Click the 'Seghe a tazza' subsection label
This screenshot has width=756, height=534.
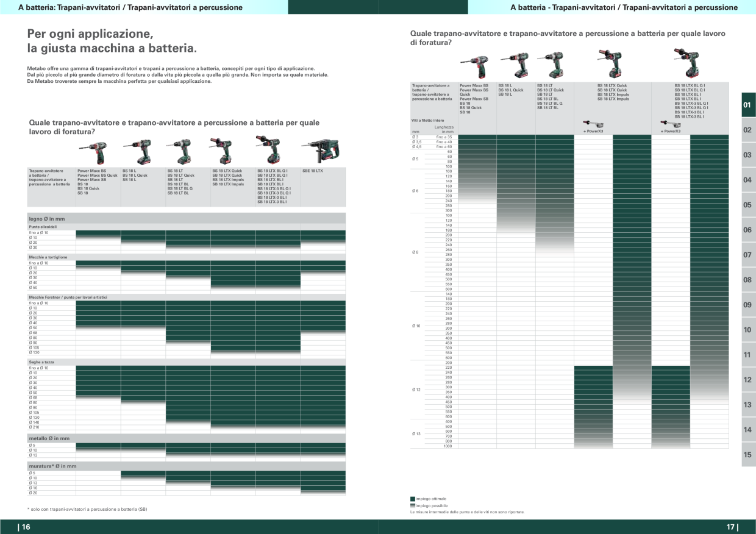point(41,362)
